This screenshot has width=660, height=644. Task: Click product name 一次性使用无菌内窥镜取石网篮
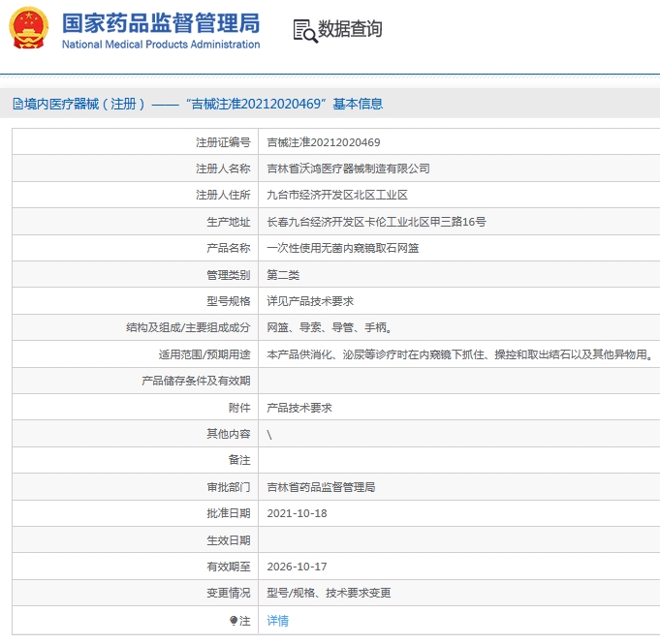[x=343, y=248]
